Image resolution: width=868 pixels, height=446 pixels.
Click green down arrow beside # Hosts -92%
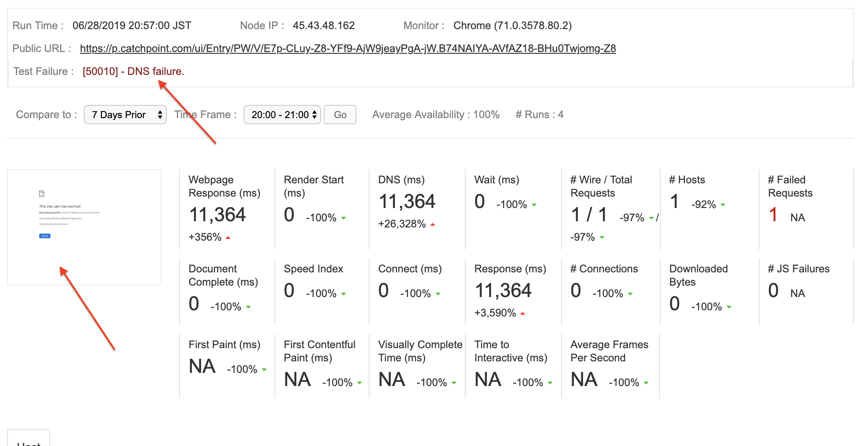pyautogui.click(x=723, y=205)
